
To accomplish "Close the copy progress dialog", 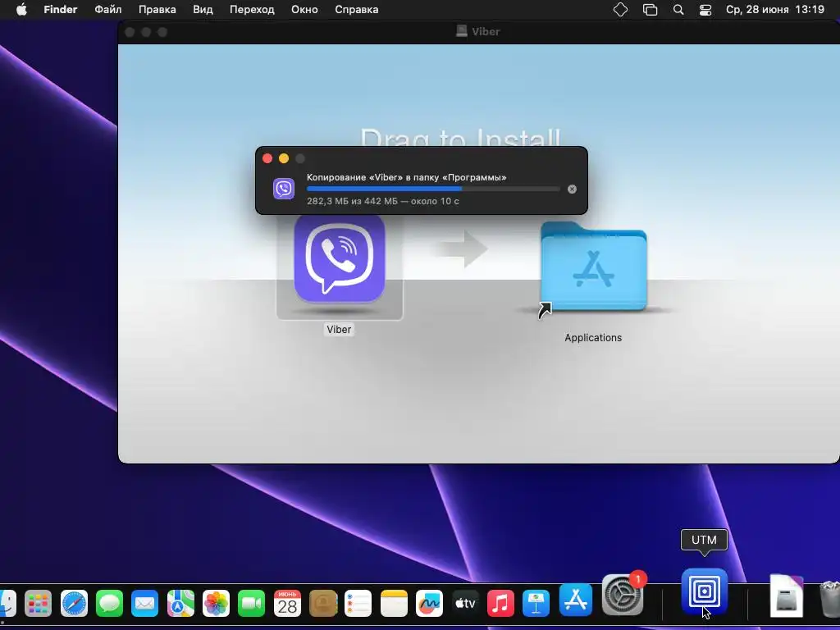I will pos(267,158).
